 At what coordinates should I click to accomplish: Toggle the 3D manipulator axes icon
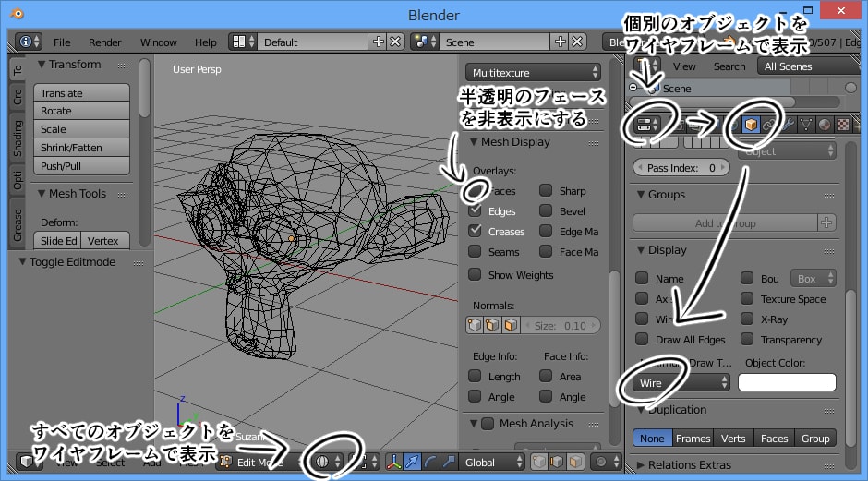pos(393,462)
